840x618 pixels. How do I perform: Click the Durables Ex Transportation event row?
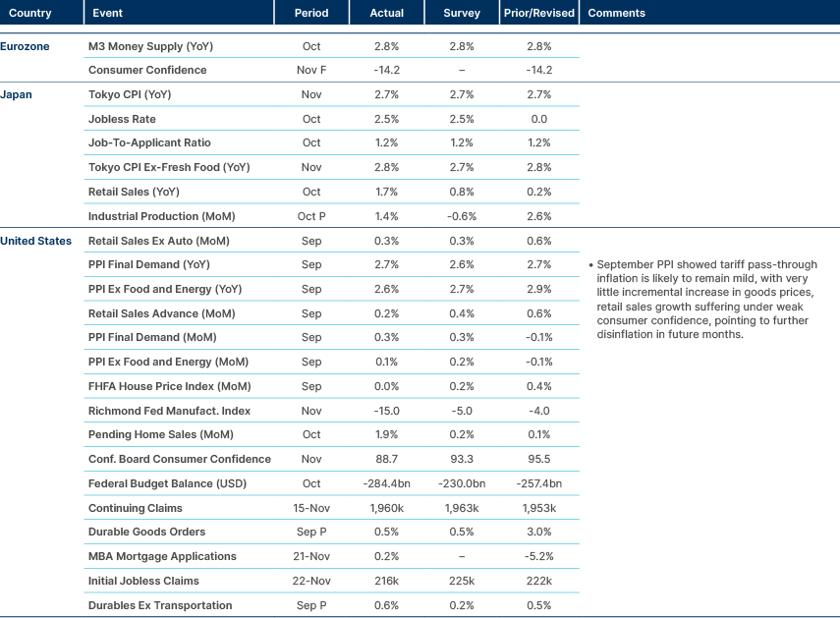click(161, 605)
